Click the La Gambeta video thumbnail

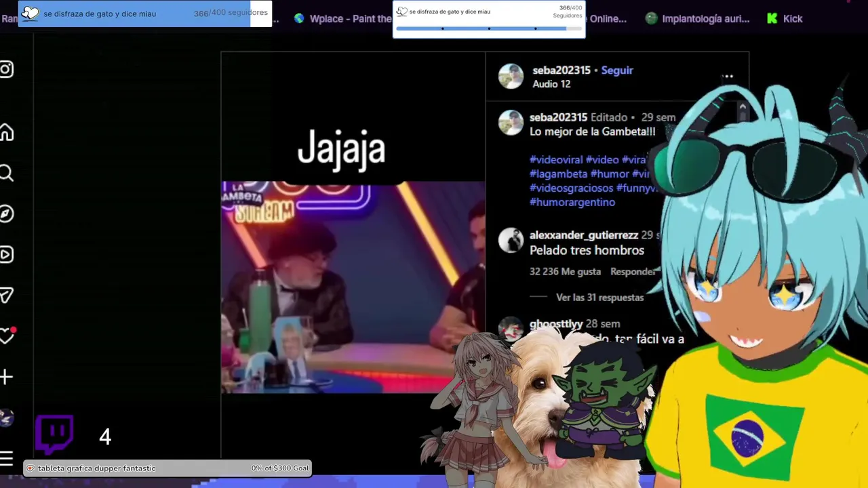353,287
